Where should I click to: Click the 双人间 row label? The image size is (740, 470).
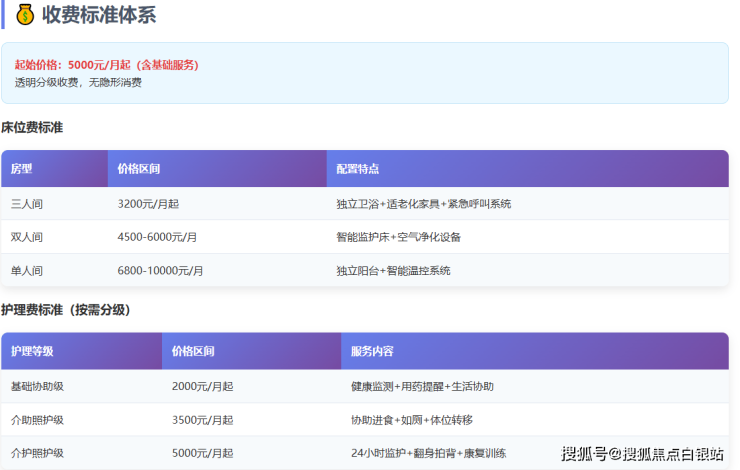27,238
